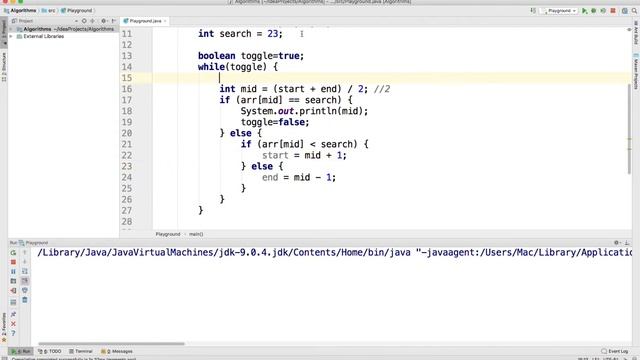Open the Playground run configuration dropdown
Viewport: 640px width, 360px height.
coord(560,11)
